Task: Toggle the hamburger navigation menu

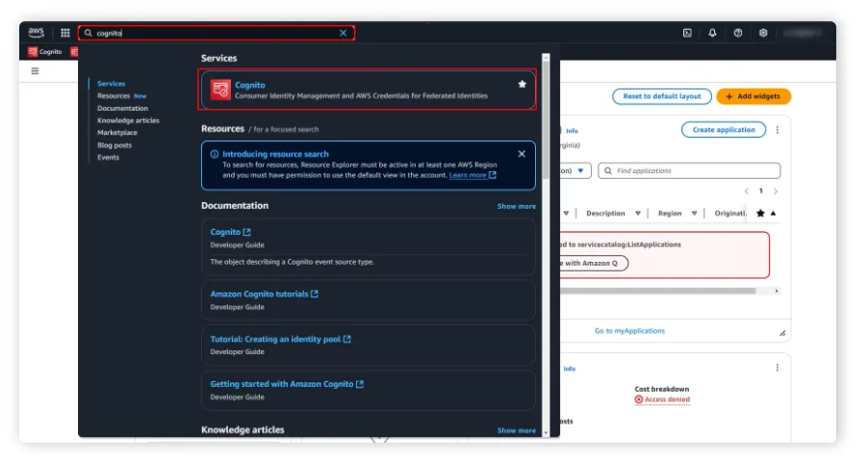Action: pos(35,71)
